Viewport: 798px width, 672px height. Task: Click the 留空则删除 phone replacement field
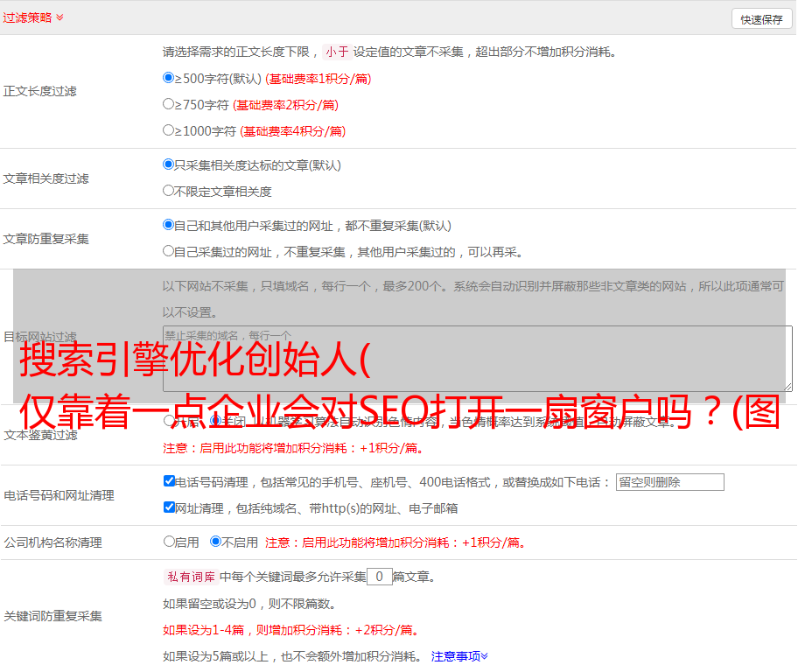click(669, 482)
